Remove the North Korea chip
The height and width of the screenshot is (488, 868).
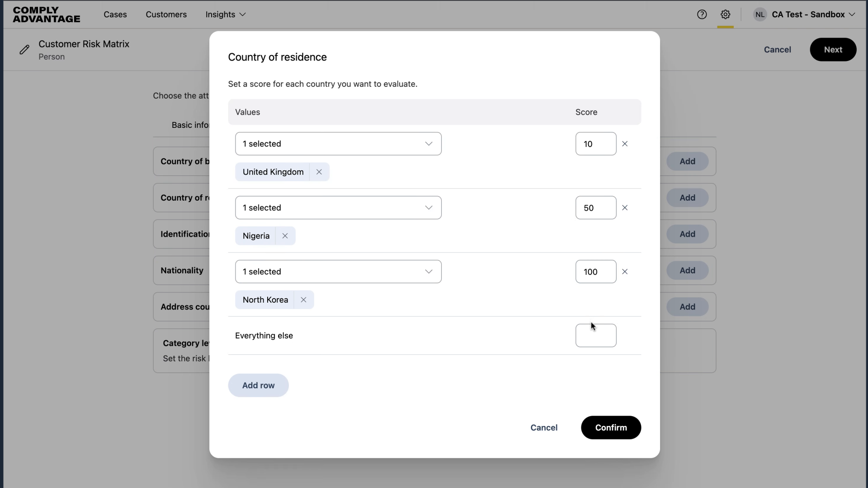pyautogui.click(x=303, y=300)
